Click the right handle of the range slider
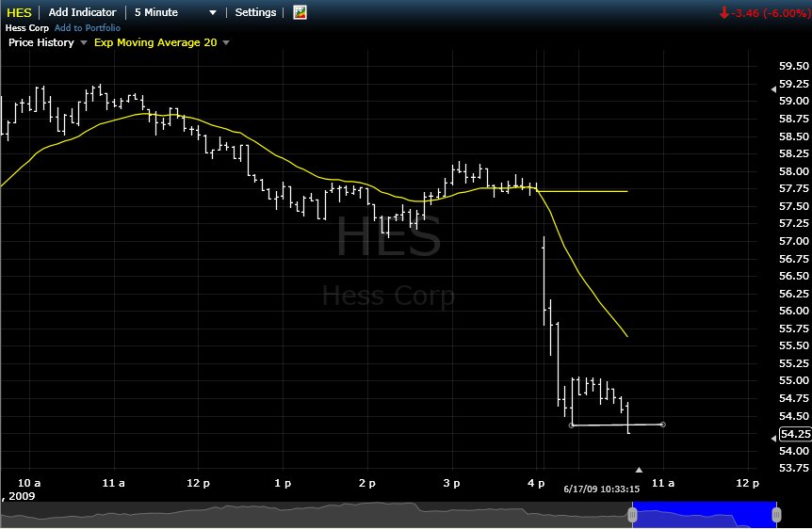The height and width of the screenshot is (529, 812). [x=776, y=515]
